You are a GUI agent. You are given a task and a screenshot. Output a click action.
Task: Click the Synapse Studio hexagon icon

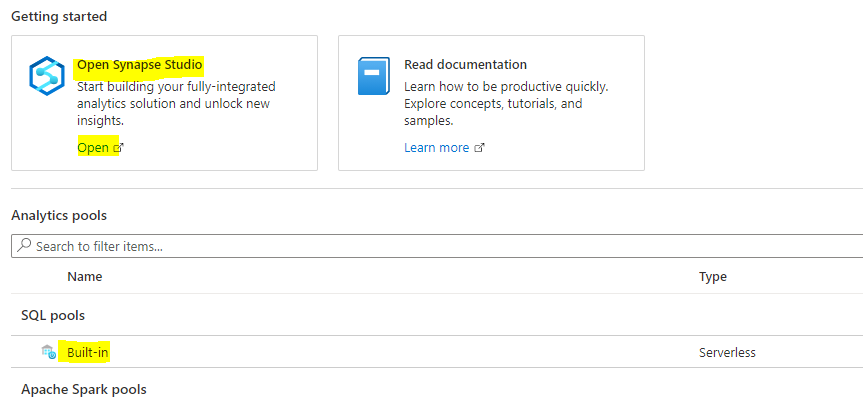pyautogui.click(x=47, y=75)
